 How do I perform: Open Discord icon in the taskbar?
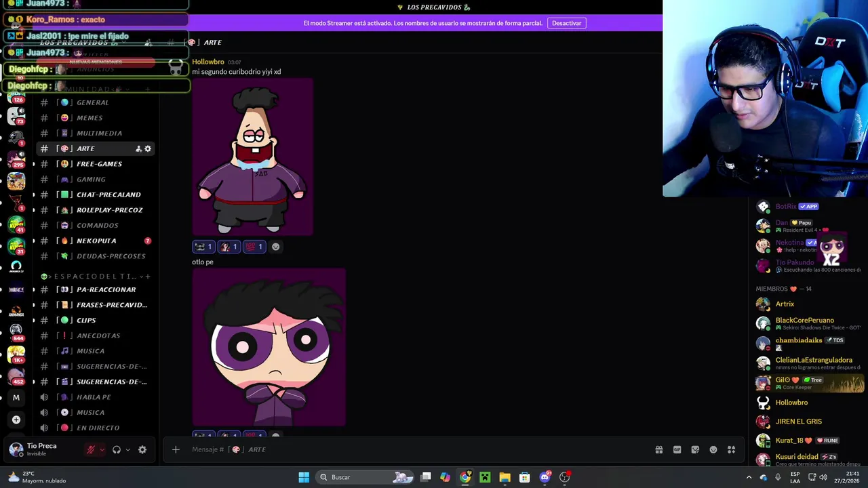[545, 477]
